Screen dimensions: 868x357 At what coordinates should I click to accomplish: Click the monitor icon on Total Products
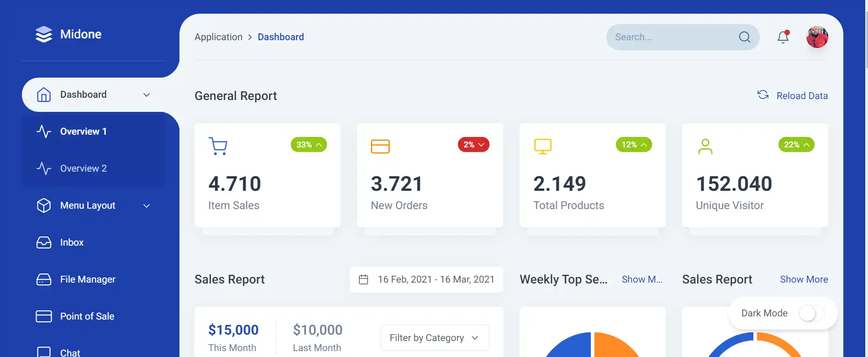pos(542,146)
